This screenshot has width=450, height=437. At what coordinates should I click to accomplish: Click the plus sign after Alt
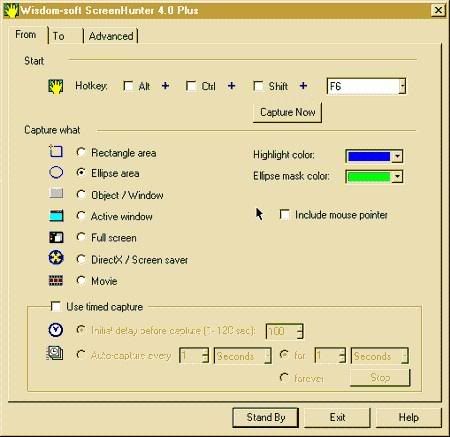pyautogui.click(x=165, y=86)
